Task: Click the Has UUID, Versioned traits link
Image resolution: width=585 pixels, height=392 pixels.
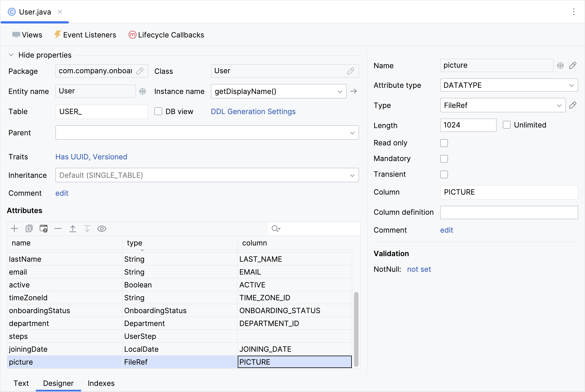Action: pyautogui.click(x=91, y=157)
